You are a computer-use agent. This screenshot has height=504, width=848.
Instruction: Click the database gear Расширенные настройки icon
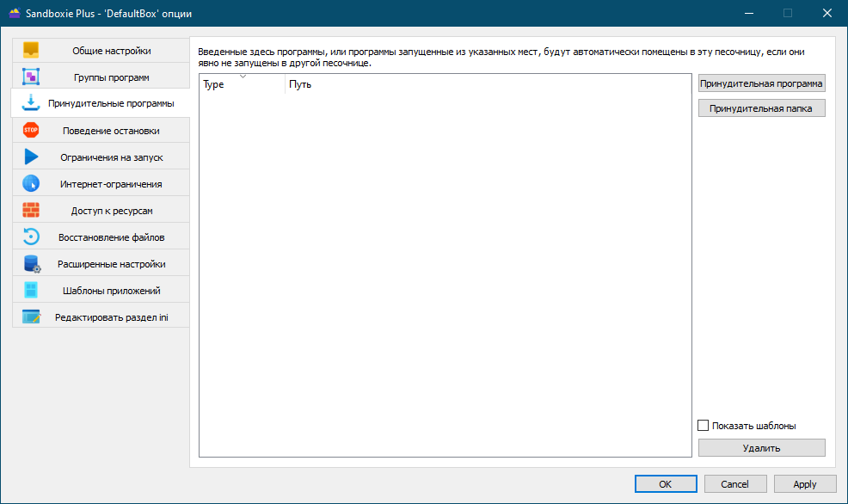pyautogui.click(x=32, y=264)
